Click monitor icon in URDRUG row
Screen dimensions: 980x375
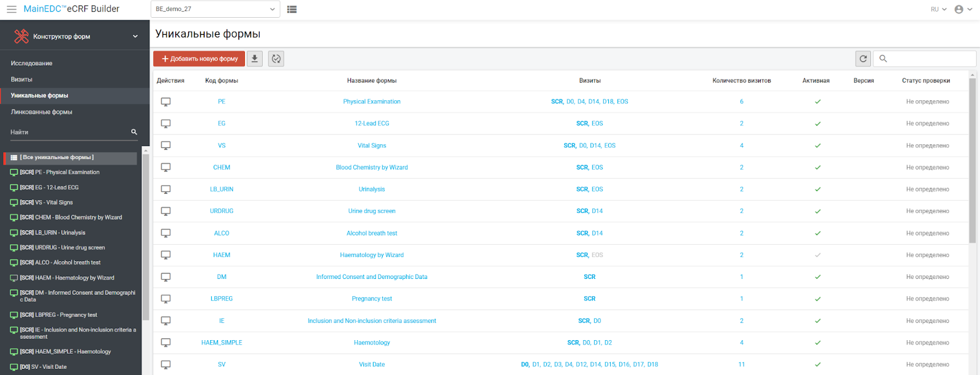[x=166, y=211]
